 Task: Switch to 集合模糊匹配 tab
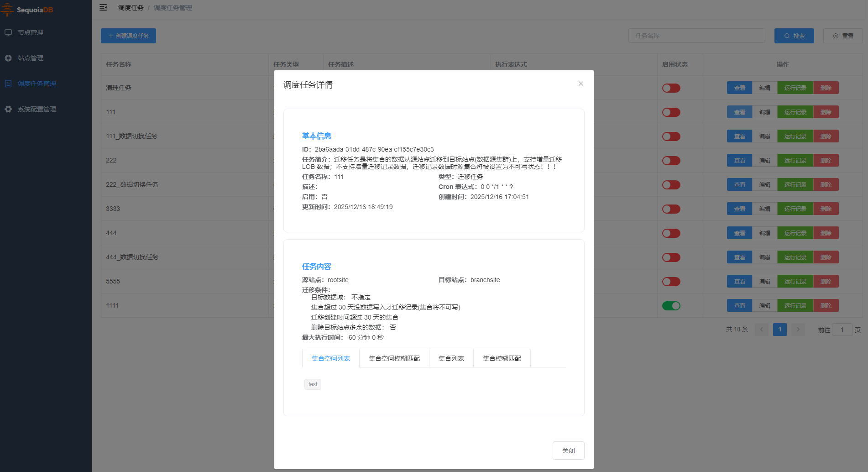[502, 358]
